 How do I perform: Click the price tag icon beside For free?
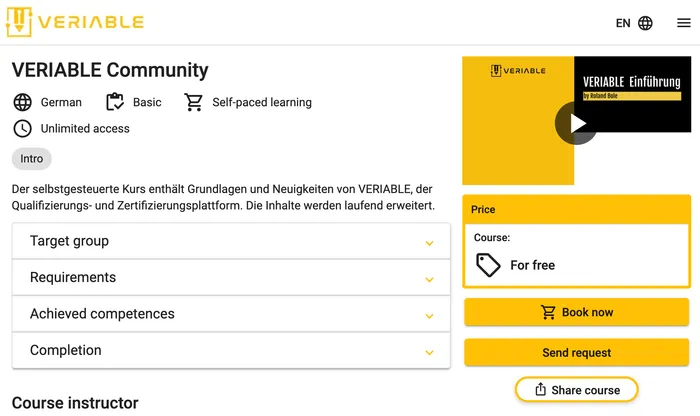pos(488,265)
